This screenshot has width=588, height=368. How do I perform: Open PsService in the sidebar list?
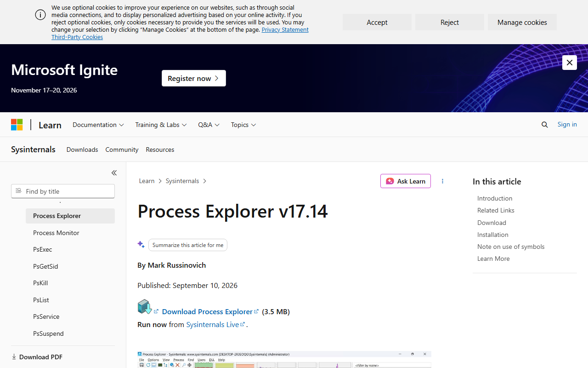tap(70, 316)
